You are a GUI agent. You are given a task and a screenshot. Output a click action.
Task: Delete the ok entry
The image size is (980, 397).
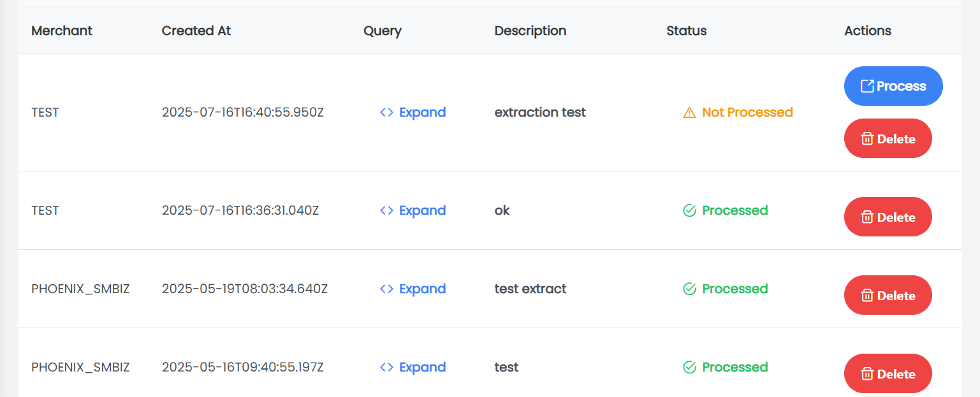[x=888, y=217]
